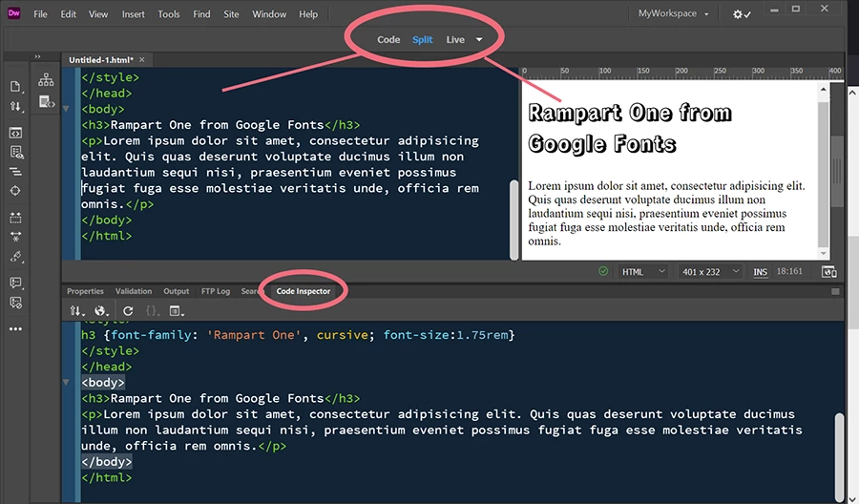The width and height of the screenshot is (859, 504).
Task: Click File Management icon in Code Inspector toolbar
Action: click(x=76, y=311)
